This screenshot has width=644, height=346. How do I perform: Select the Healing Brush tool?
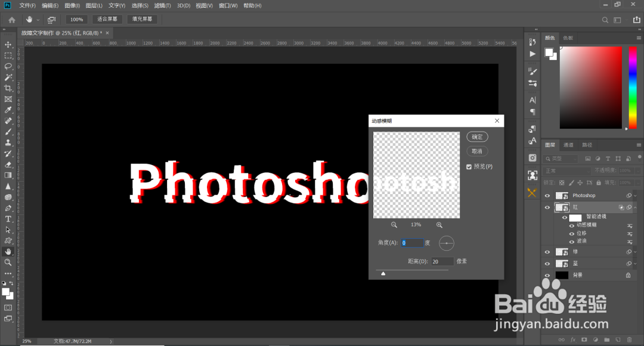[x=8, y=121]
